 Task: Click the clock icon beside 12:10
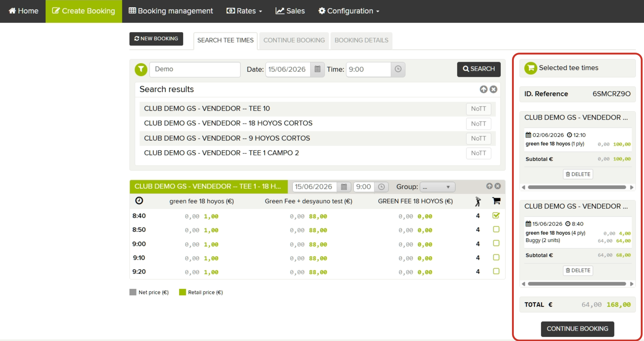click(569, 135)
